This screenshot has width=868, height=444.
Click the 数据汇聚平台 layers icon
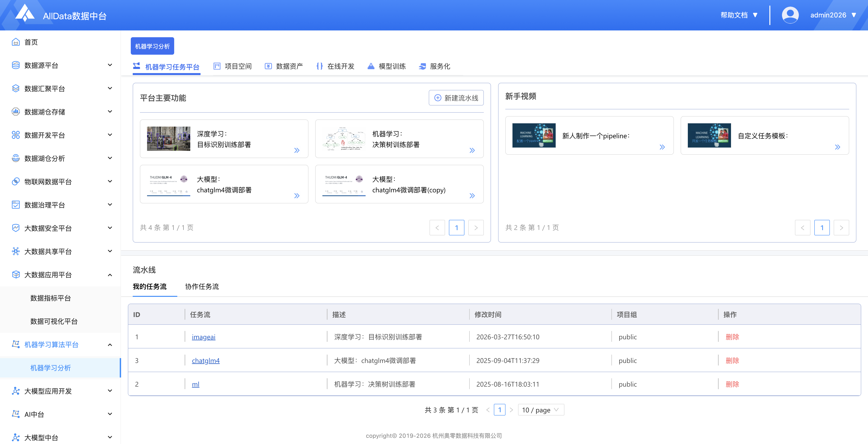15,88
